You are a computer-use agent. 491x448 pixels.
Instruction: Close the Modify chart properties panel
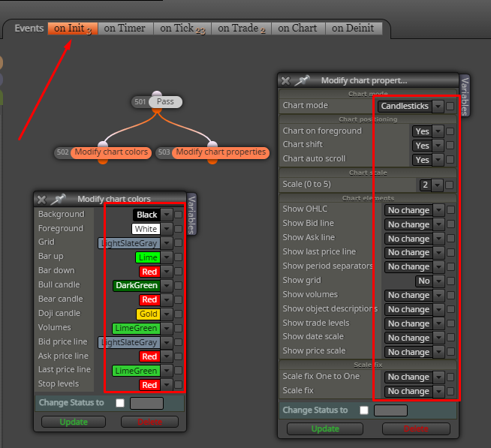(x=285, y=81)
